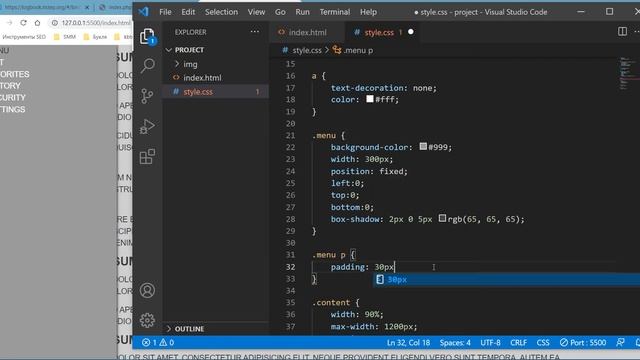This screenshot has width=640, height=360.
Task: Click the #fff color swatch
Action: (x=370, y=99)
